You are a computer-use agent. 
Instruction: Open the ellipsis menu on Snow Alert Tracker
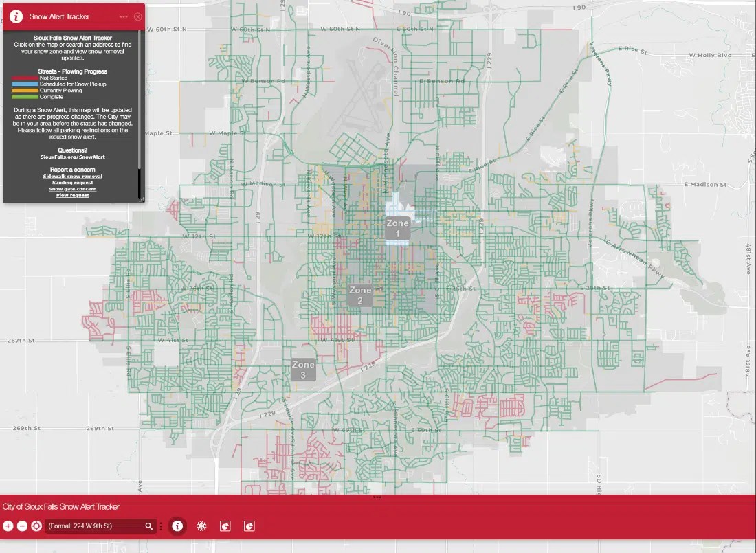tap(123, 16)
